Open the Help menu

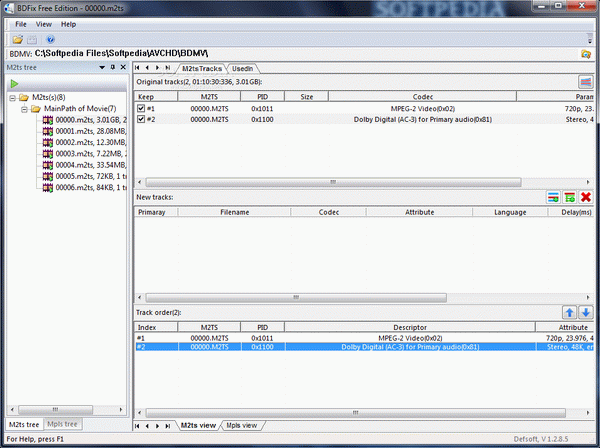(x=68, y=24)
